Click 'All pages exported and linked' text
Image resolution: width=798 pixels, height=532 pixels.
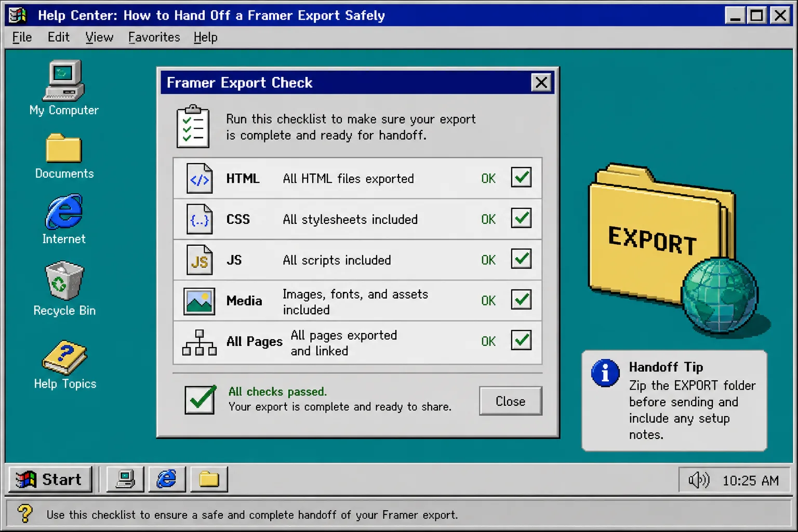[343, 343]
